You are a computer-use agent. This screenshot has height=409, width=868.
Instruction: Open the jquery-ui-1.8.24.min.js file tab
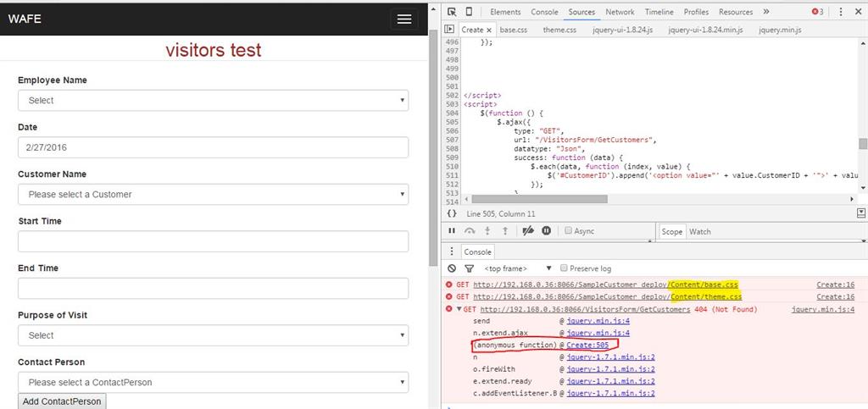pyautogui.click(x=705, y=30)
